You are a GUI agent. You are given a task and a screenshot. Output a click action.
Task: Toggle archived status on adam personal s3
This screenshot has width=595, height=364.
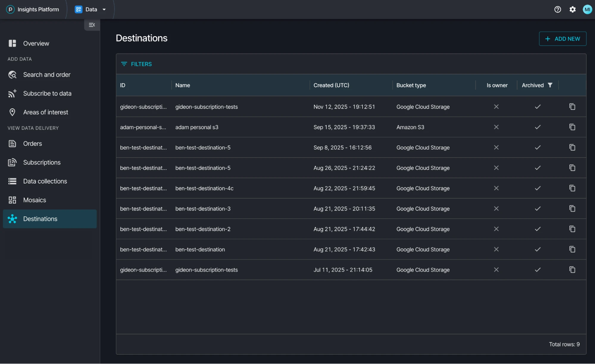click(x=538, y=127)
